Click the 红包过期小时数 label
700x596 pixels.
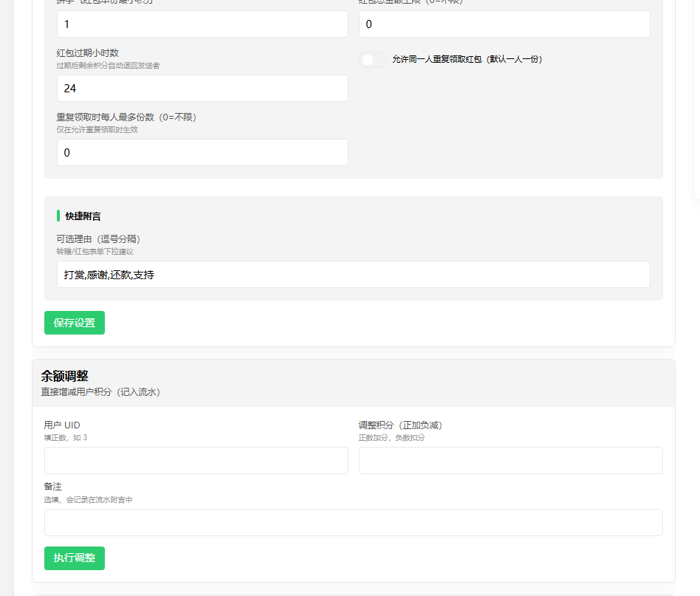88,53
